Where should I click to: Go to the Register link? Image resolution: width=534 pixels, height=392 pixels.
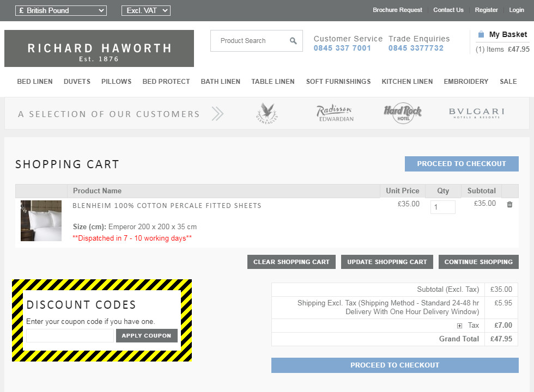[486, 10]
